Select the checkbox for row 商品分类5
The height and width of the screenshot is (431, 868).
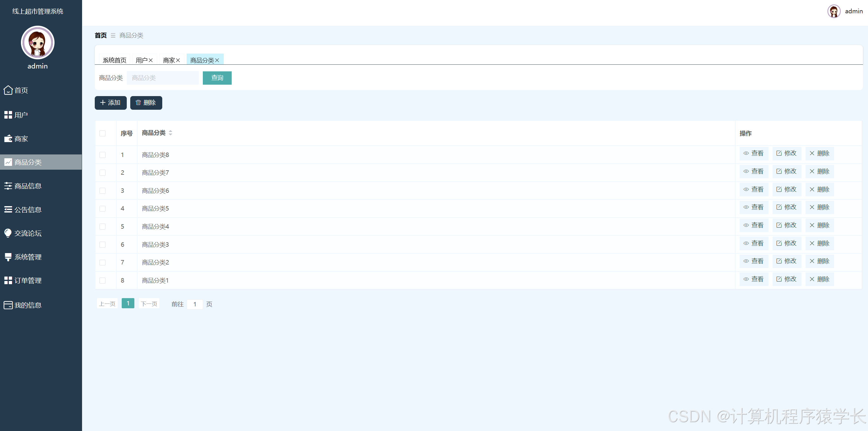point(102,208)
